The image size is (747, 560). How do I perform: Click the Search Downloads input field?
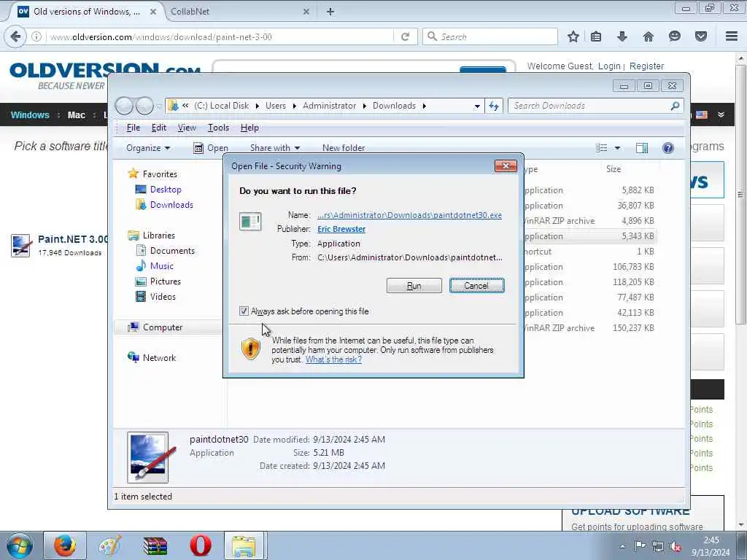[589, 106]
